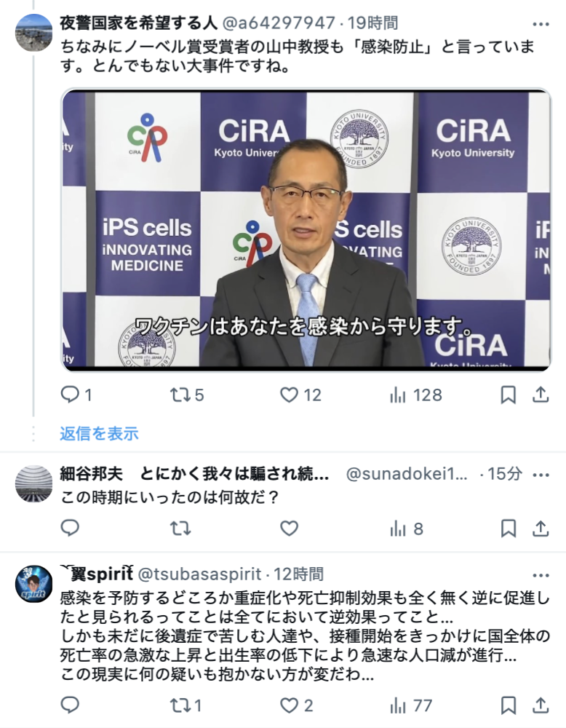Open more options on 細谷邦夫's post
This screenshot has width=566, height=728.
541,475
